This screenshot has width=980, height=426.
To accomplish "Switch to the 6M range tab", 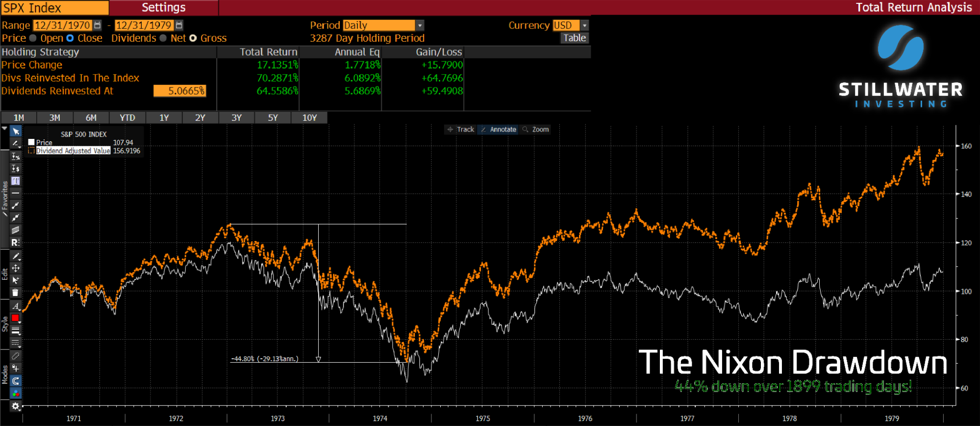I will pos(91,118).
